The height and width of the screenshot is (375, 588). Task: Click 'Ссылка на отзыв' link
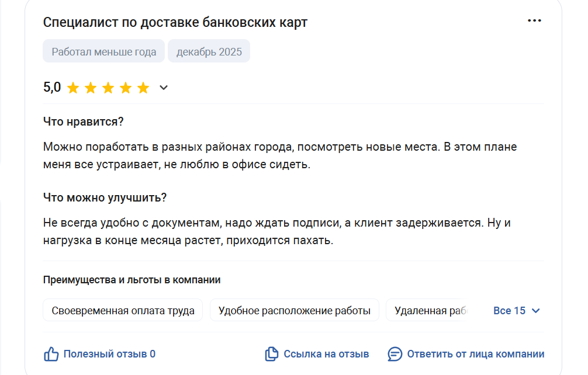tap(326, 354)
